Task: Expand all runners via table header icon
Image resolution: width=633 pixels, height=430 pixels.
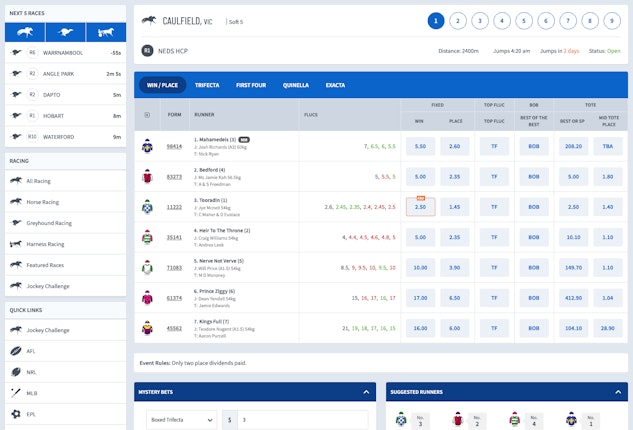Action: tap(147, 115)
